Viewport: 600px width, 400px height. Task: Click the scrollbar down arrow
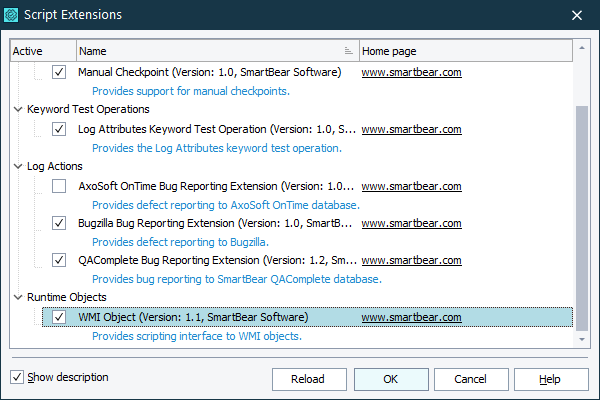point(582,340)
